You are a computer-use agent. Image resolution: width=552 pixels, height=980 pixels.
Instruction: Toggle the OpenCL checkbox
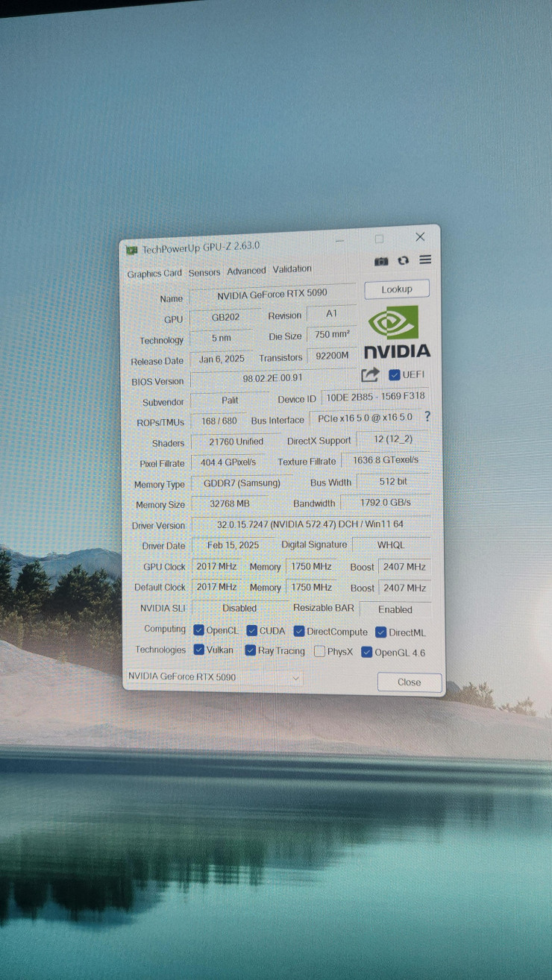pos(198,630)
